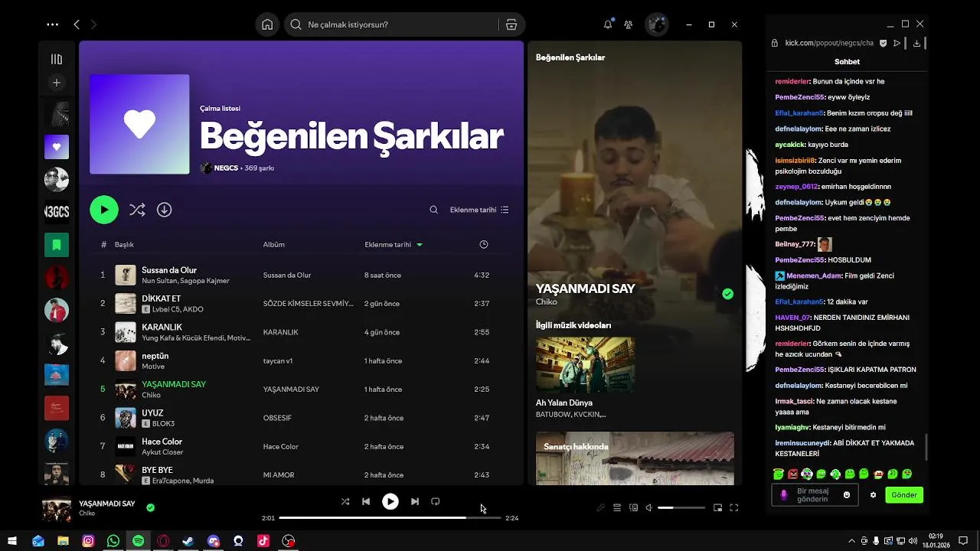Open the Spotify profile avatar menu
This screenshot has height=551, width=980.
coord(657,24)
